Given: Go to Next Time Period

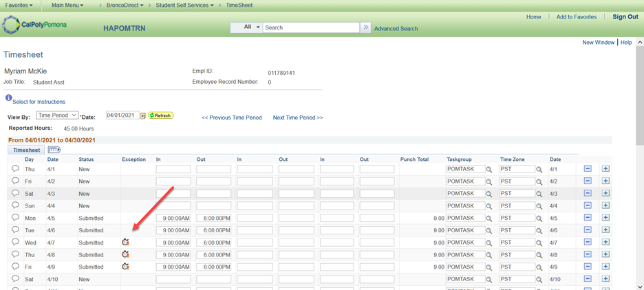Looking at the screenshot, I should click(298, 118).
